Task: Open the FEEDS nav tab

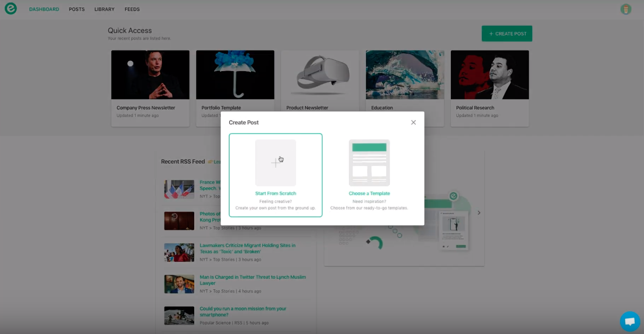Action: [132, 10]
